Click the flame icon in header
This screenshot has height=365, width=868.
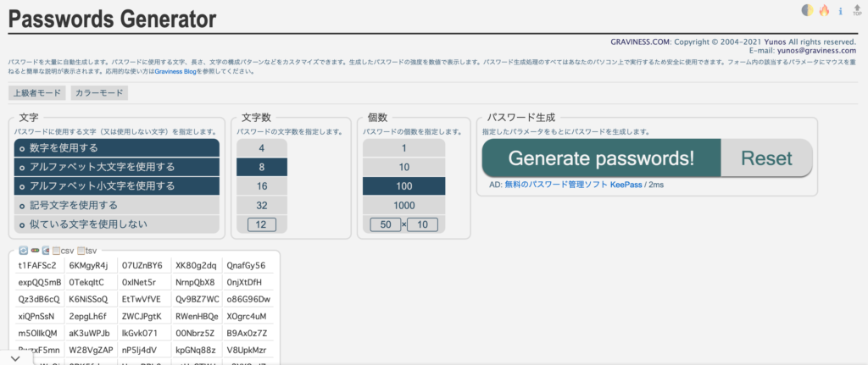823,11
